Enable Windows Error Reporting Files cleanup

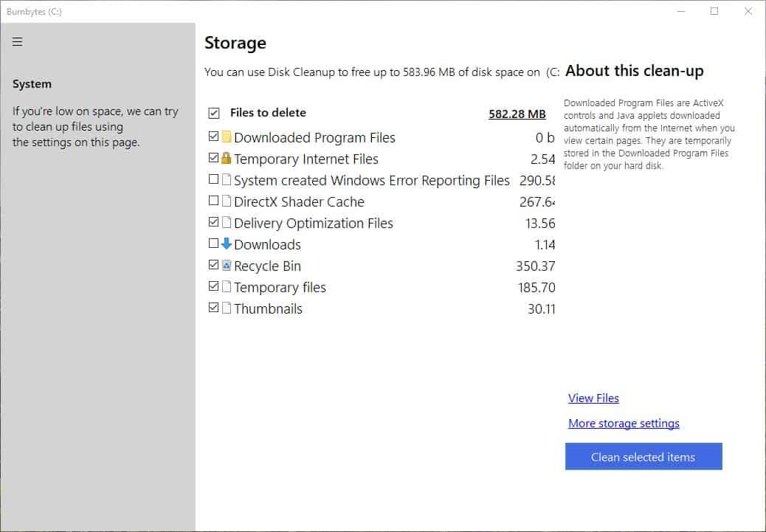(x=213, y=179)
